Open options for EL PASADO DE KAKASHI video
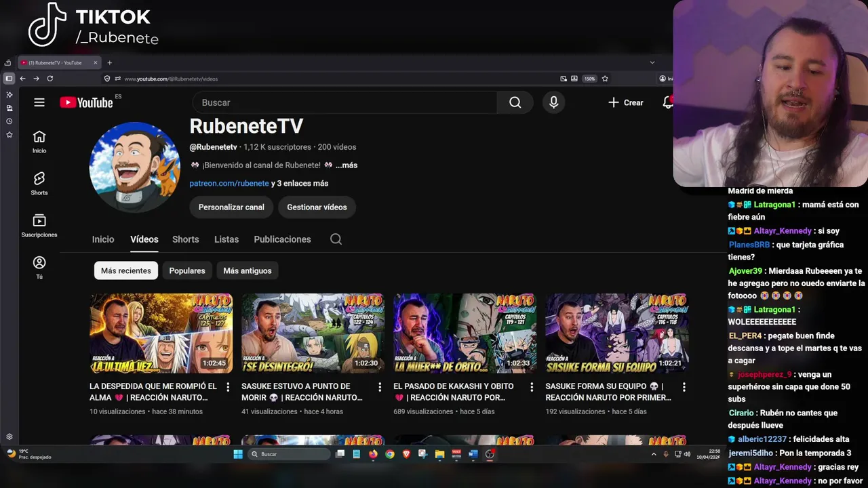The image size is (868, 488). pos(532,387)
